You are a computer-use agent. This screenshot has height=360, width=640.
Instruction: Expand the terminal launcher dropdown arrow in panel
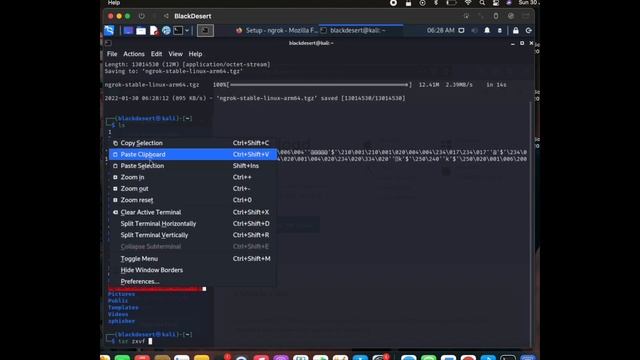point(187,31)
